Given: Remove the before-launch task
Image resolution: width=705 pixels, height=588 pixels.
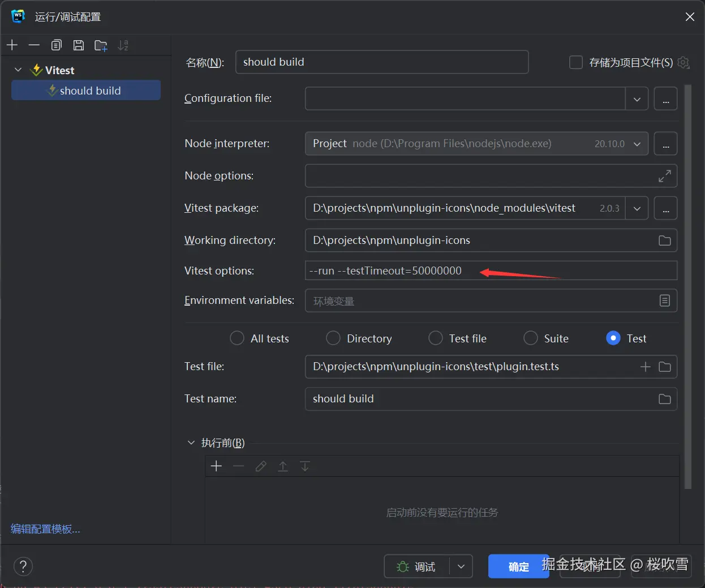Looking at the screenshot, I should [238, 466].
